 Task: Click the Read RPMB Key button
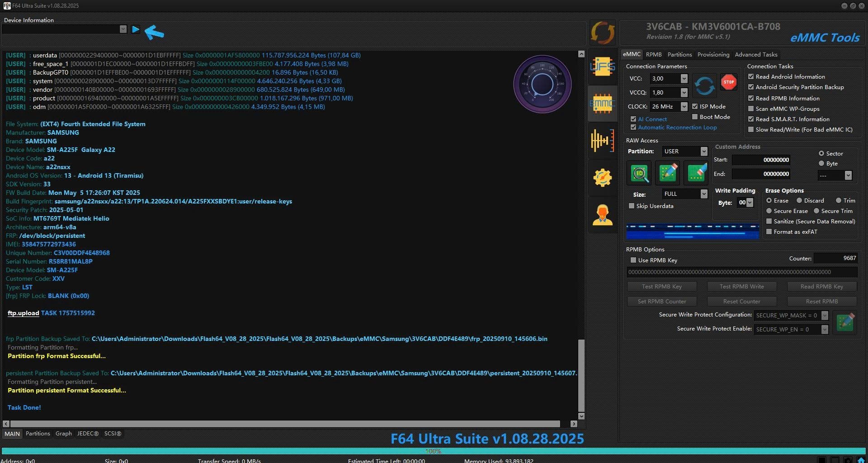[822, 287]
